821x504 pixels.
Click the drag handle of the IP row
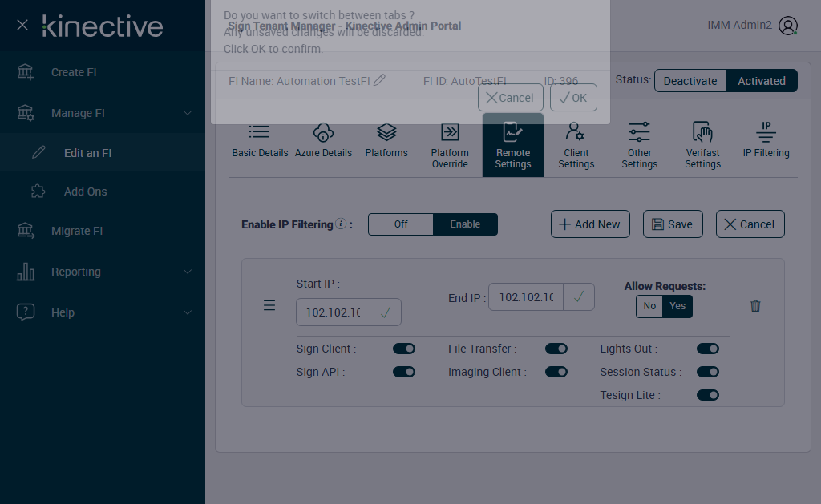point(269,305)
